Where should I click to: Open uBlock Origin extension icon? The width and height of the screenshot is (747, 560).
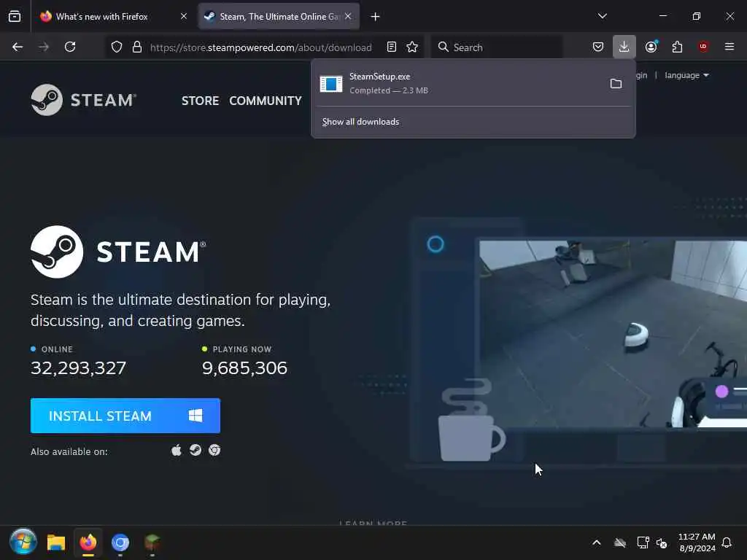tap(703, 47)
